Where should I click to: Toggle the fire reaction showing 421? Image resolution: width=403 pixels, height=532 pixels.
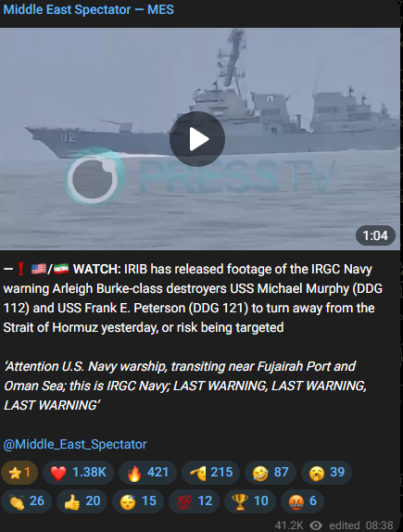(147, 473)
